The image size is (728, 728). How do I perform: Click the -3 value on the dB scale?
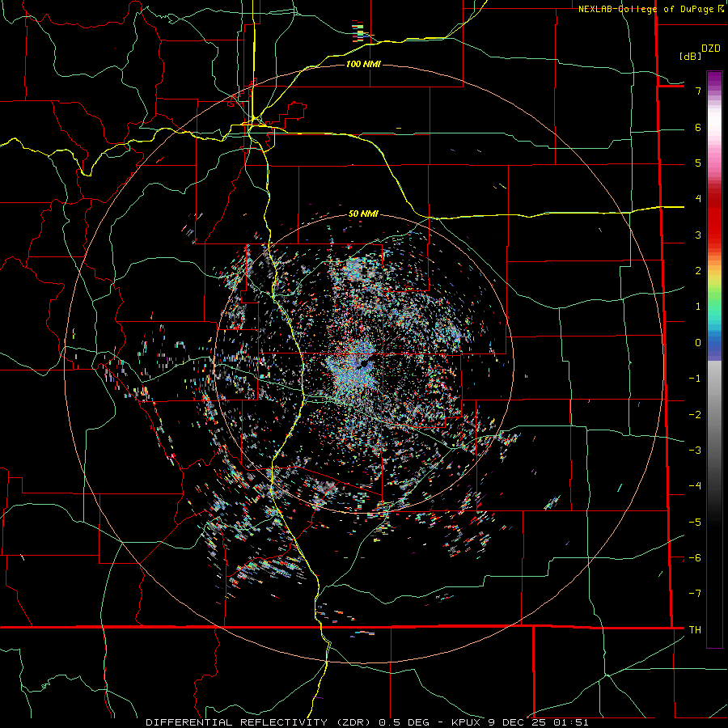(x=695, y=451)
